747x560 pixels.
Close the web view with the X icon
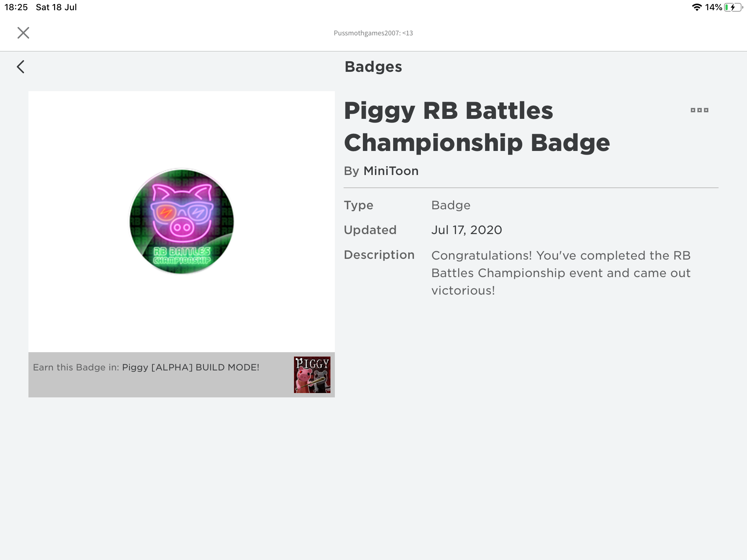(x=23, y=33)
